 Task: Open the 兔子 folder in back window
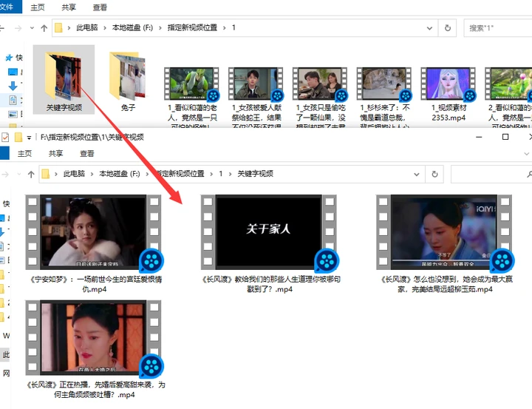(128, 80)
